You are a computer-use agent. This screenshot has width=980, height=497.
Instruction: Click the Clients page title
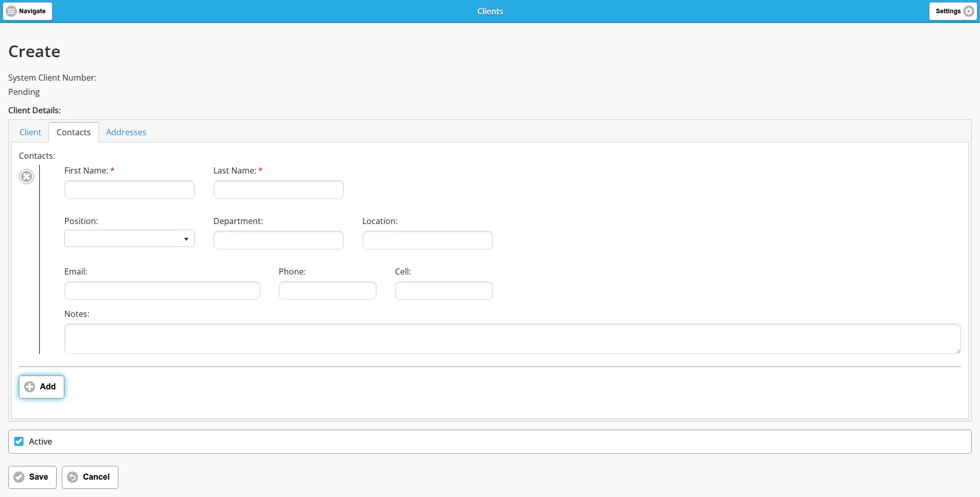click(x=490, y=11)
